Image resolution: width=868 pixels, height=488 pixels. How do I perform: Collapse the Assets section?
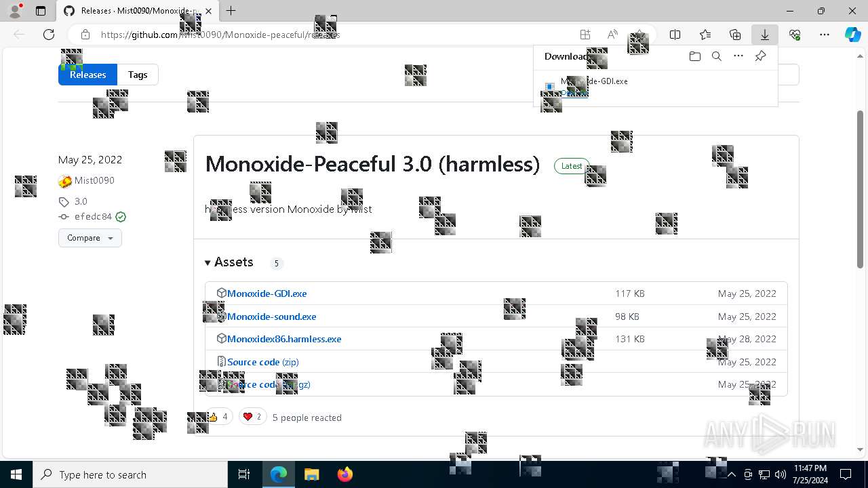[x=229, y=262]
